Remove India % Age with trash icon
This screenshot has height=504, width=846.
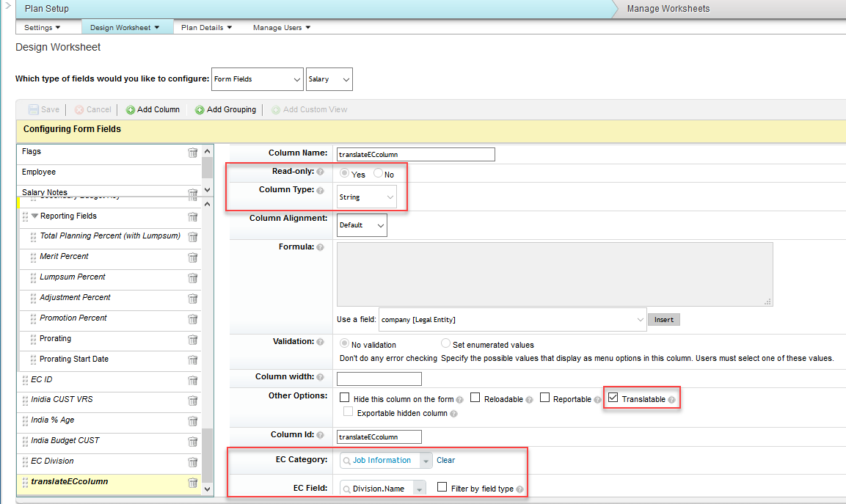[193, 421]
